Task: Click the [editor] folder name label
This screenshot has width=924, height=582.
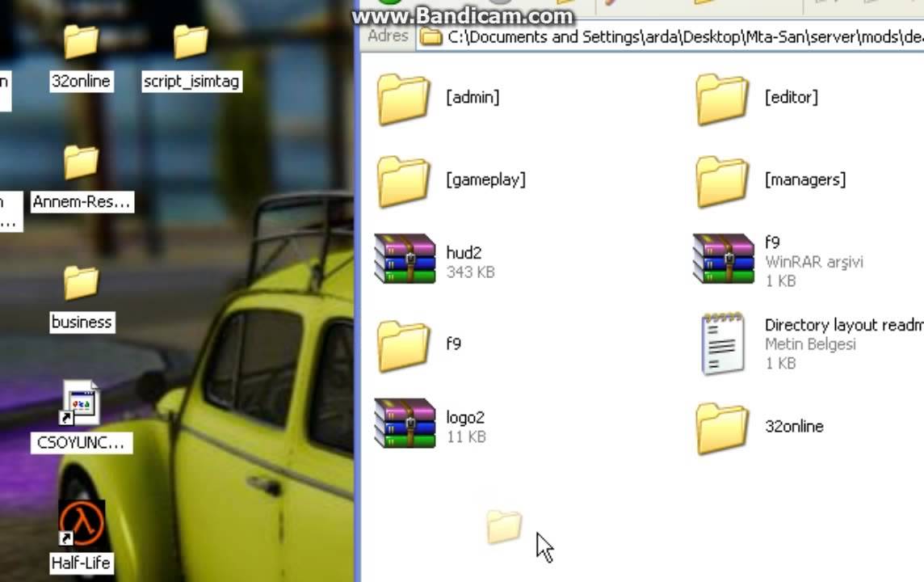Action: 792,97
